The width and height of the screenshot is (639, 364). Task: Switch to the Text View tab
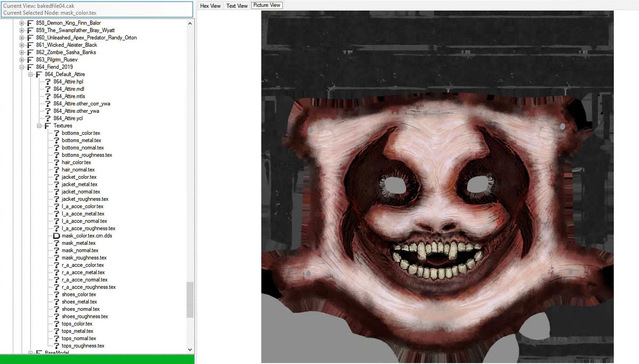237,6
